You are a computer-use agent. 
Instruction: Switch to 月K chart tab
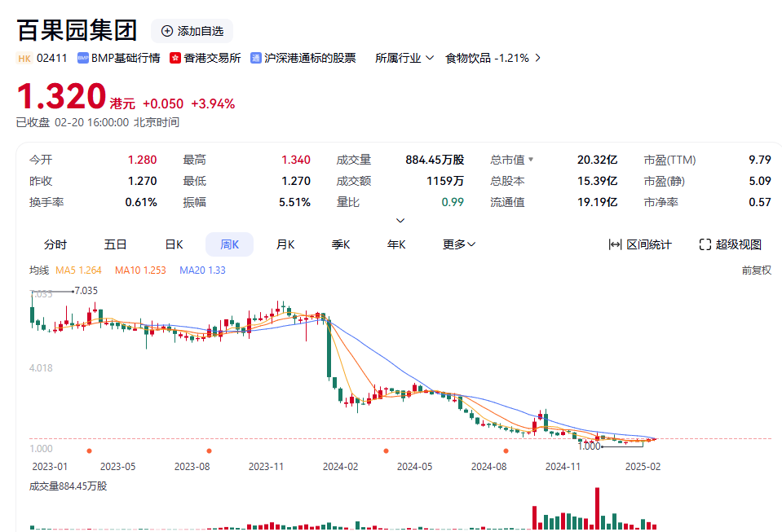285,244
